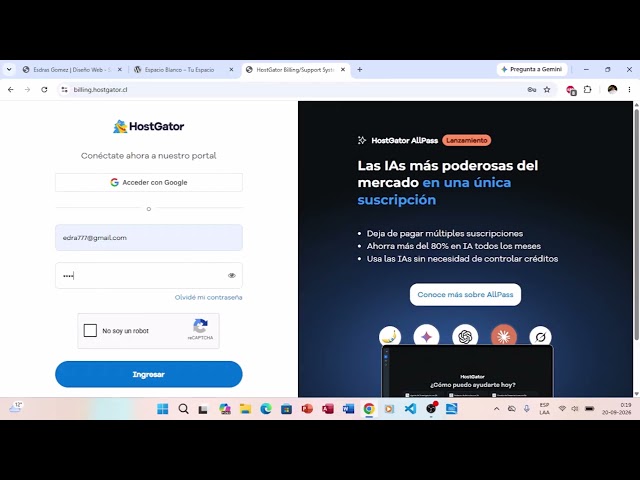Open the site information icon in address bar
640x480 pixels.
[64, 89]
